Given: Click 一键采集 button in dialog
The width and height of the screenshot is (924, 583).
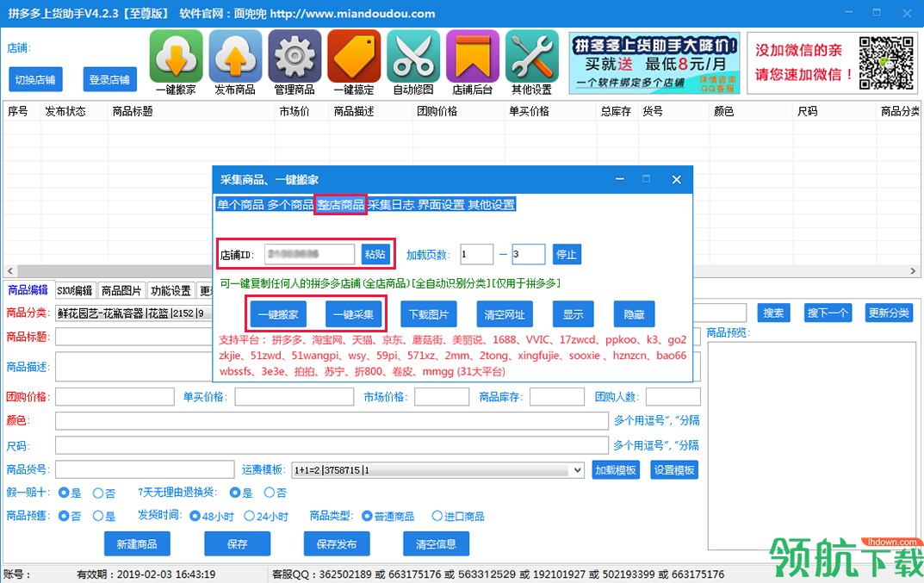Looking at the screenshot, I should tap(354, 314).
